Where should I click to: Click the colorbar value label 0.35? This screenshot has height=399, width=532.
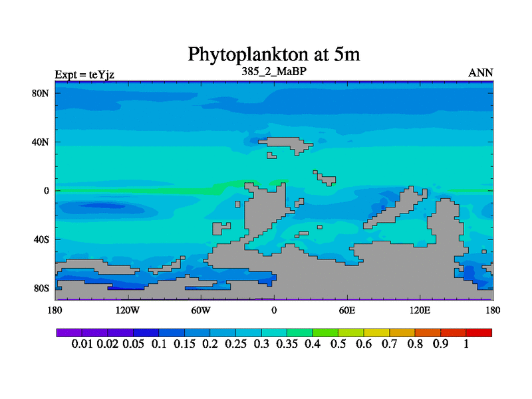[287, 344]
